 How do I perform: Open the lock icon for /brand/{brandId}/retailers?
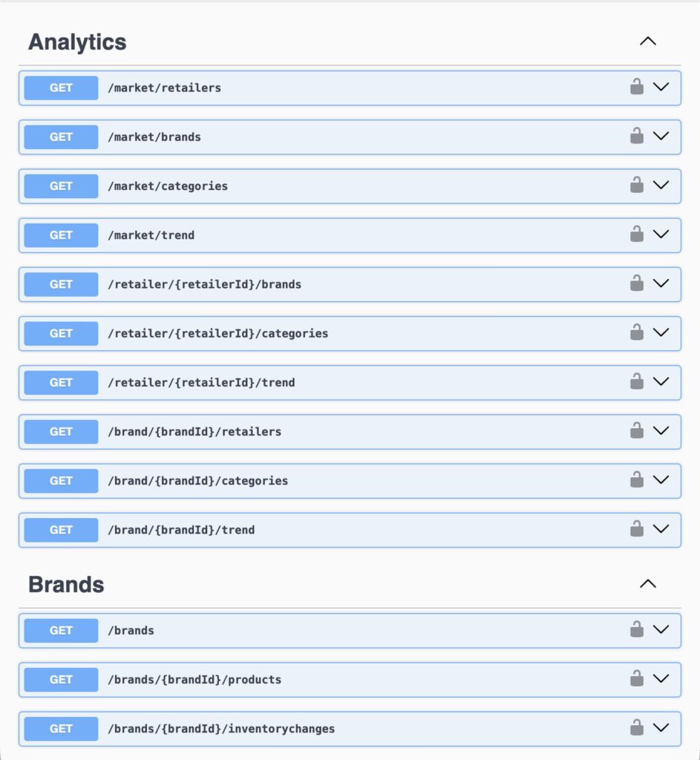pyautogui.click(x=636, y=431)
